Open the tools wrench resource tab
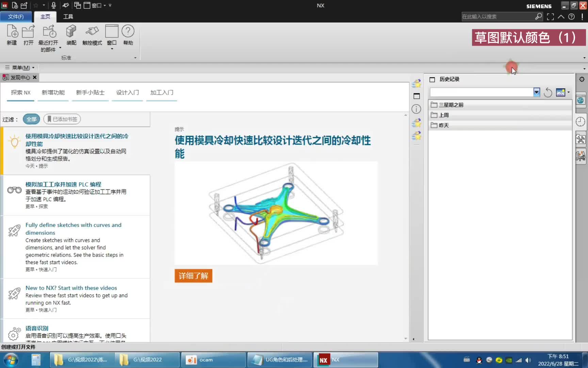The width and height of the screenshot is (588, 368). point(581,139)
